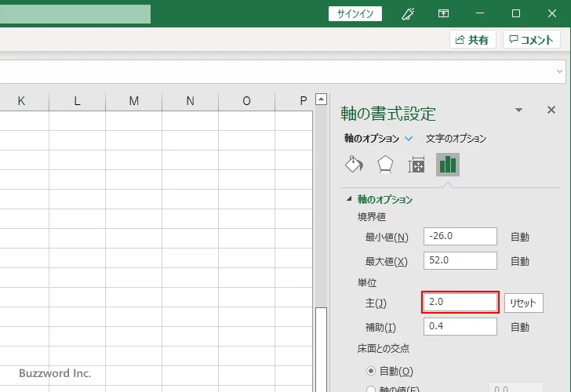571x392 pixels.
Task: Click the 自動 label beside 補助
Action: [x=520, y=327]
